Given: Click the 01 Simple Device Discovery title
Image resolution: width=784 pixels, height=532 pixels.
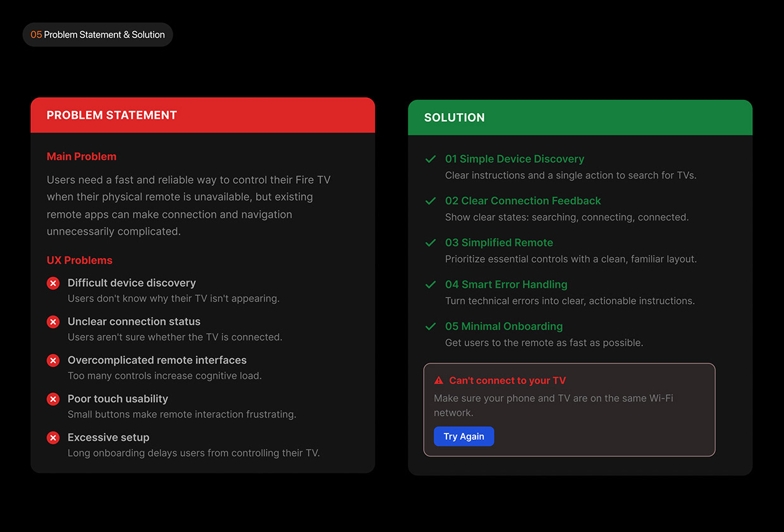Looking at the screenshot, I should [515, 159].
